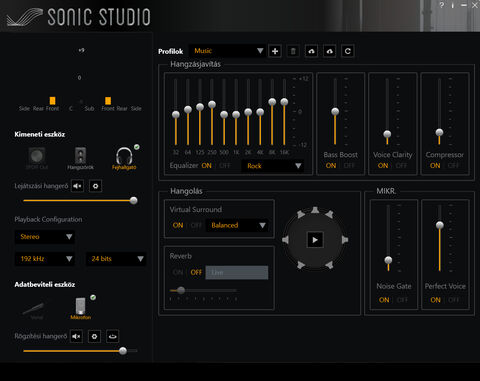480x381 pixels.
Task: Open the 192 kHz sample rate dropdown
Action: 44,259
